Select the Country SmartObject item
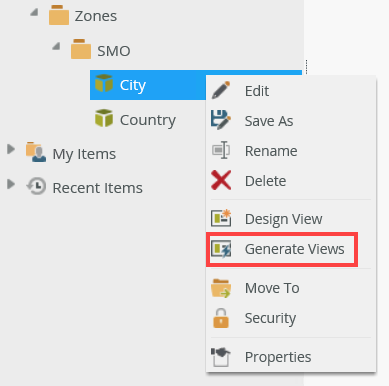The height and width of the screenshot is (386, 389). (x=135, y=120)
